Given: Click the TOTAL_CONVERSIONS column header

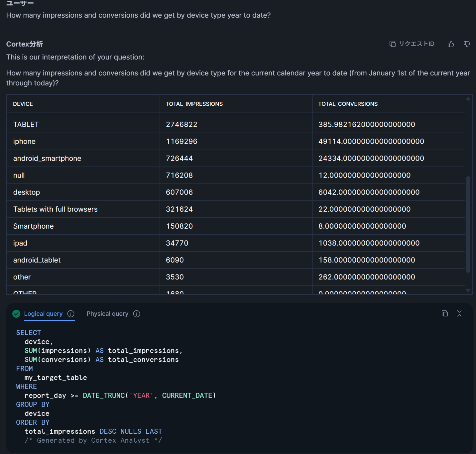Looking at the screenshot, I should [x=348, y=104].
